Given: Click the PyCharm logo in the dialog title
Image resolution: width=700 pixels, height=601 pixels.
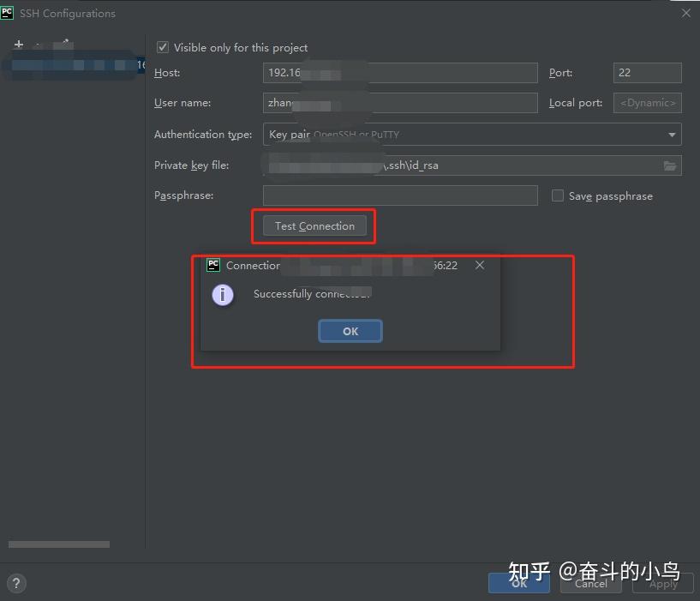Looking at the screenshot, I should pyautogui.click(x=9, y=12).
